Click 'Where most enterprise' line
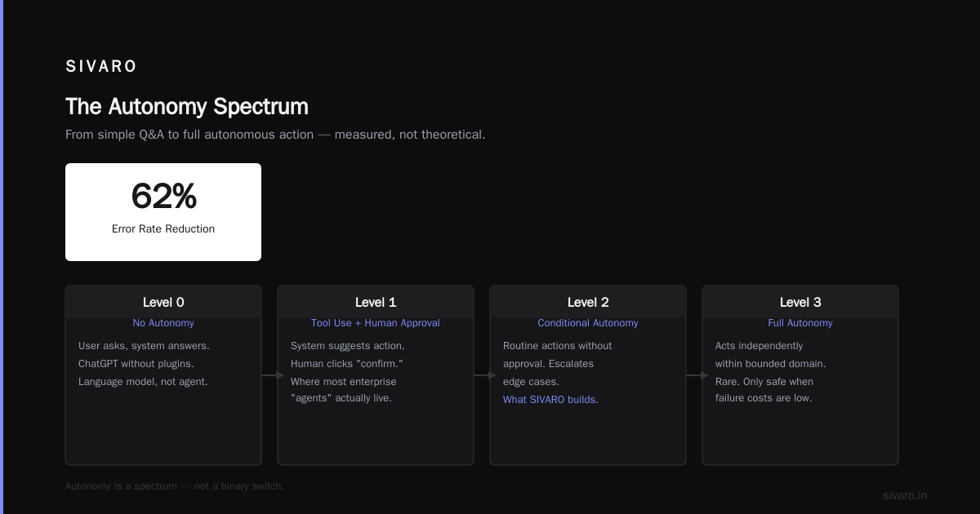Viewport: 980px width, 514px height. (344, 382)
